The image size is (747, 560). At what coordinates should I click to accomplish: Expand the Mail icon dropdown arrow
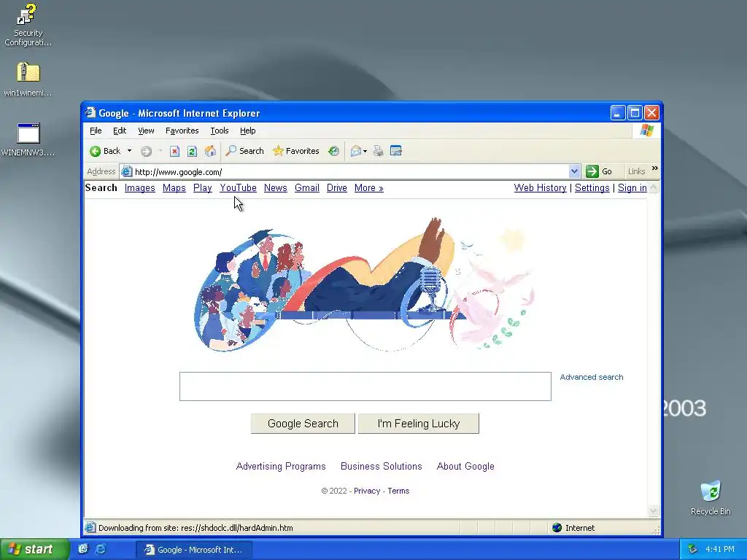(x=365, y=151)
